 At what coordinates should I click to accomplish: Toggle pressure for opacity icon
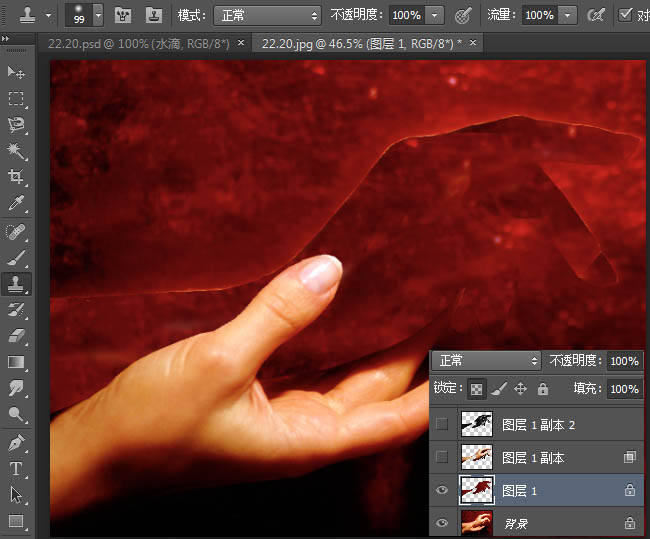463,15
